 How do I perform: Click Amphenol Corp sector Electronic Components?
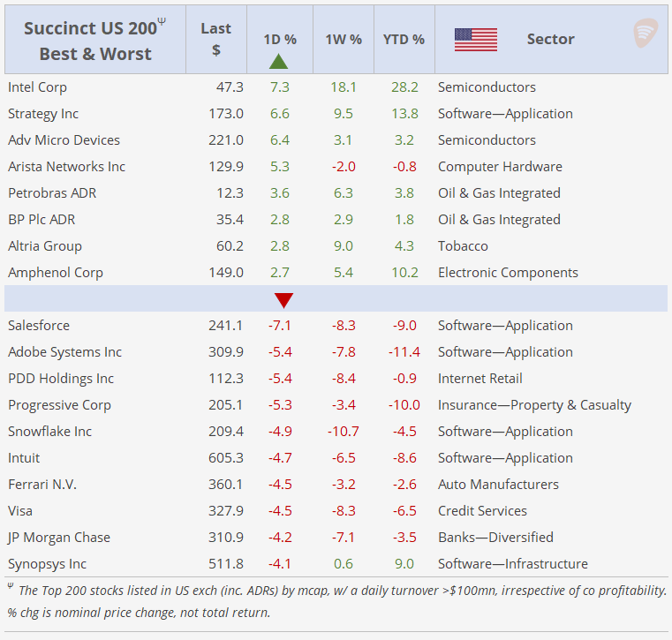[508, 273]
